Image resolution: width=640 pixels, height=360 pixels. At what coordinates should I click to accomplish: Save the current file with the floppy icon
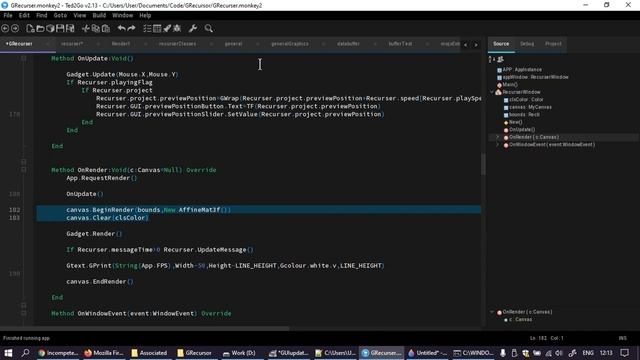60,28
